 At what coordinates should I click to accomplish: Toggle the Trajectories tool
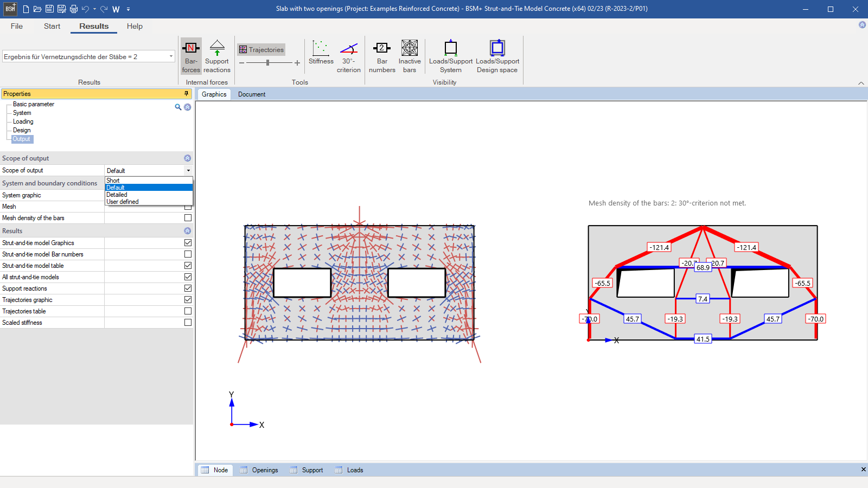261,49
